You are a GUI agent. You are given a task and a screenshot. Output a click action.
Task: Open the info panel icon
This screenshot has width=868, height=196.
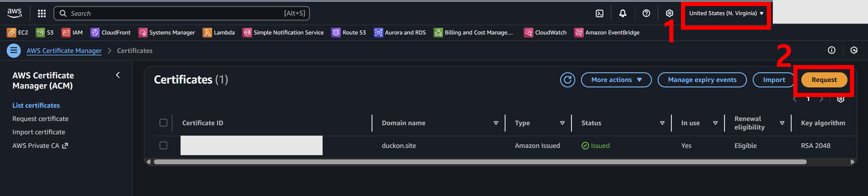(x=831, y=50)
